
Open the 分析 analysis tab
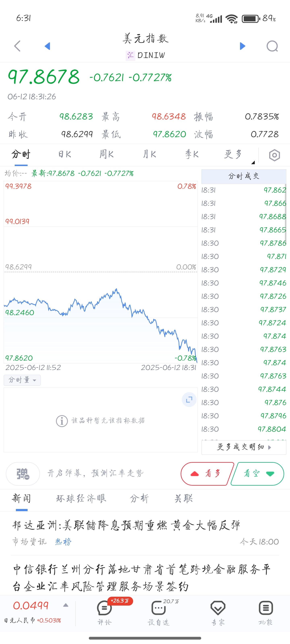click(139, 499)
